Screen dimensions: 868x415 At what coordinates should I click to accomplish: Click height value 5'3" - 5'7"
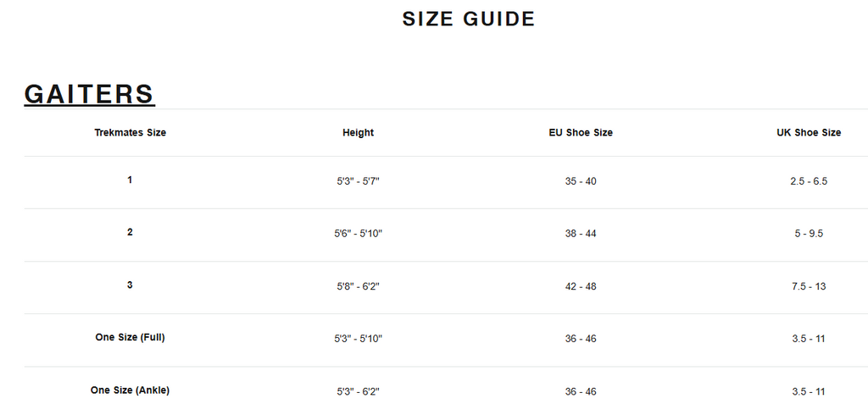pyautogui.click(x=358, y=182)
